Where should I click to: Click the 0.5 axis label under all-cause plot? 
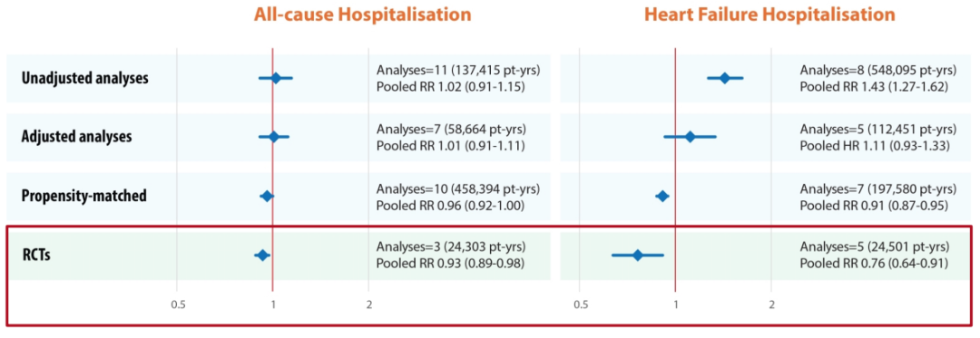tap(178, 305)
